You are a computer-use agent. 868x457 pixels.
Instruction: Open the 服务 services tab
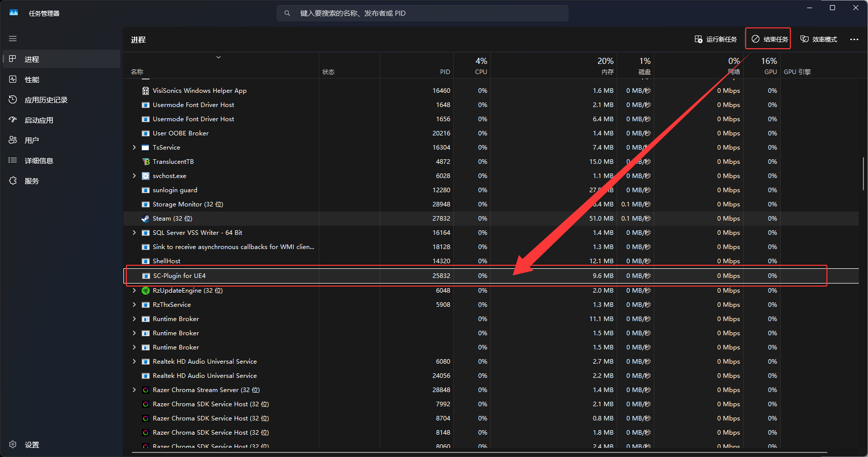pos(61,181)
